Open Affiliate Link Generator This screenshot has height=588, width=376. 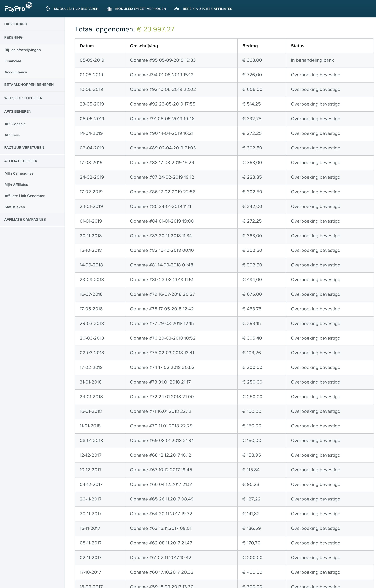tap(25, 196)
